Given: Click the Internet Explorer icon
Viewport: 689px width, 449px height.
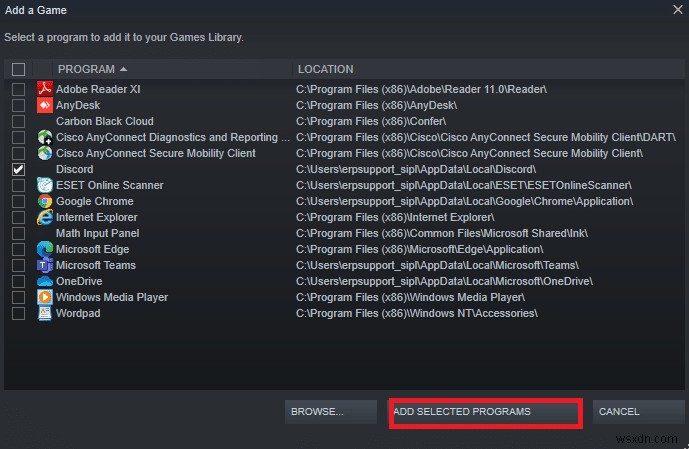Looking at the screenshot, I should click(x=45, y=217).
